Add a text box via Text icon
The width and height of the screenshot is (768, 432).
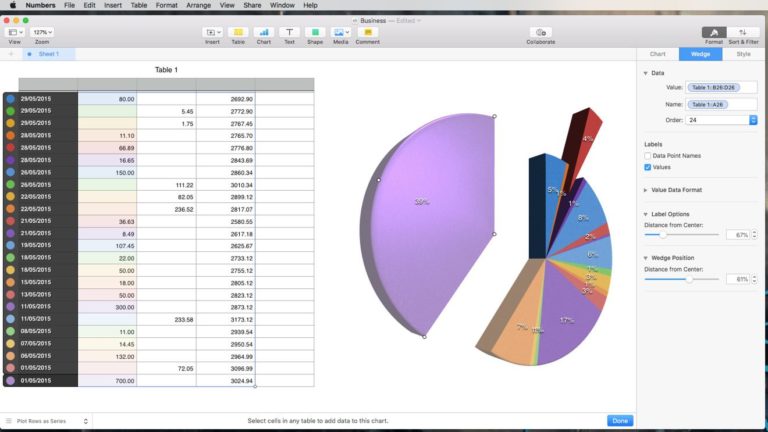tap(289, 32)
